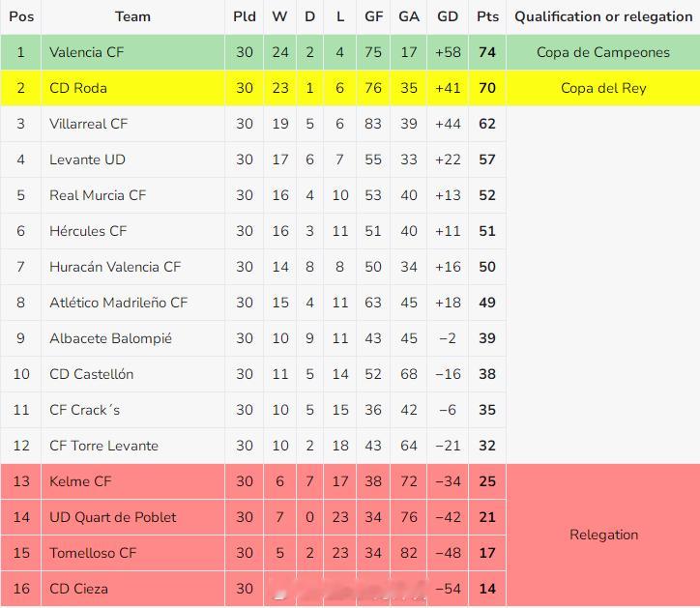Select the Real Murcia CF row name
Image resolution: width=700 pixels, height=608 pixels.
click(x=98, y=195)
